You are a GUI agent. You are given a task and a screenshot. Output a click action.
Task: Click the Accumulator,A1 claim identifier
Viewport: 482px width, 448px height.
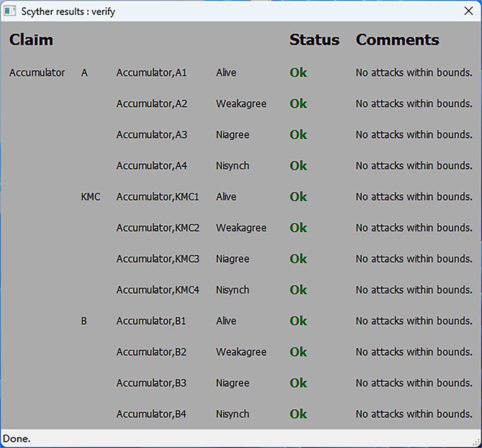click(152, 73)
